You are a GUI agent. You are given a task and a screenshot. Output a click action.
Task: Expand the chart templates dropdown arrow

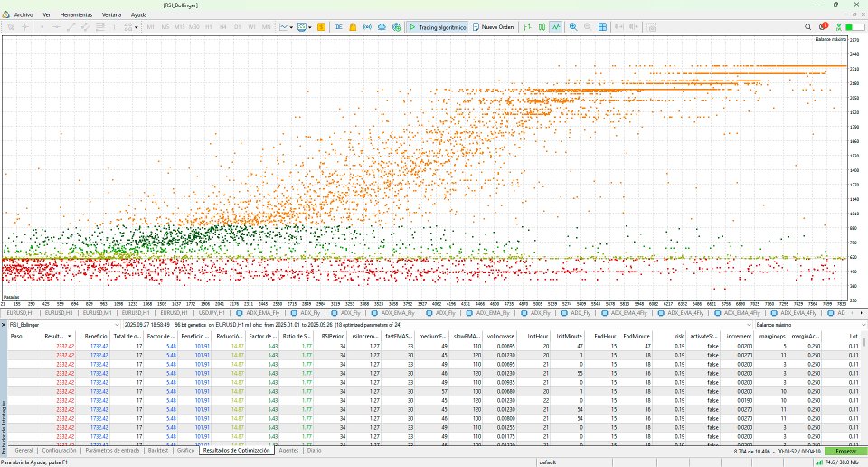tap(311, 27)
